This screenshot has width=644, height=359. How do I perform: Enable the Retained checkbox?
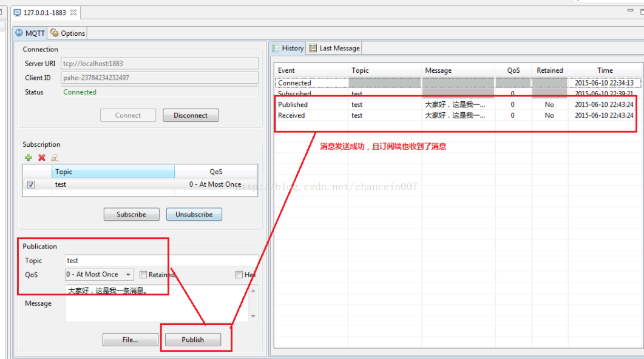click(143, 275)
